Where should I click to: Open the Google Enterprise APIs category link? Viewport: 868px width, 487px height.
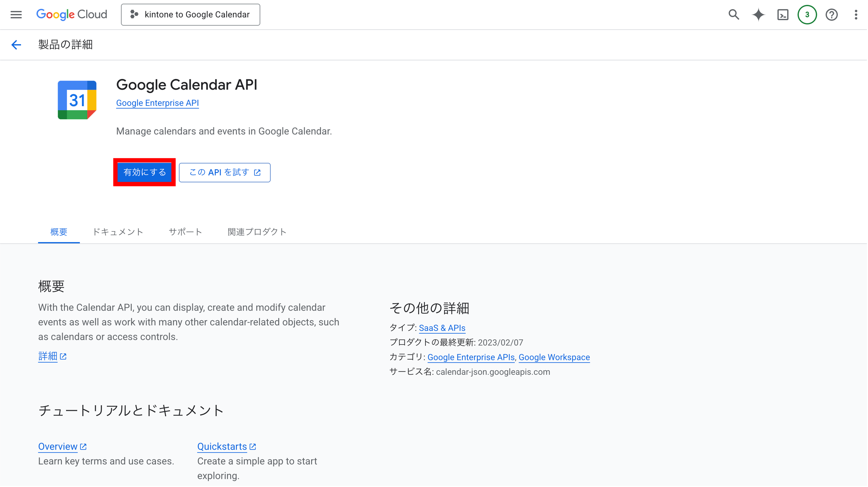point(471,357)
